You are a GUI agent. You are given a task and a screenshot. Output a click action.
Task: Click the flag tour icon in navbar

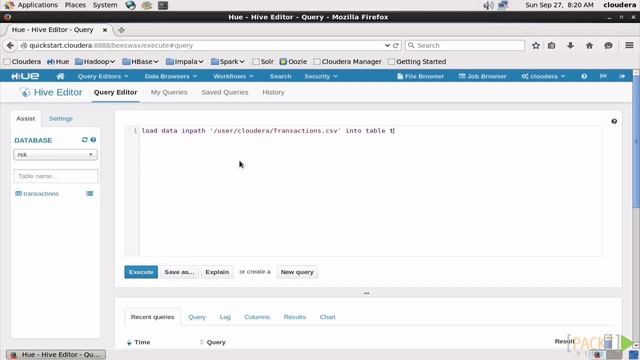click(603, 76)
